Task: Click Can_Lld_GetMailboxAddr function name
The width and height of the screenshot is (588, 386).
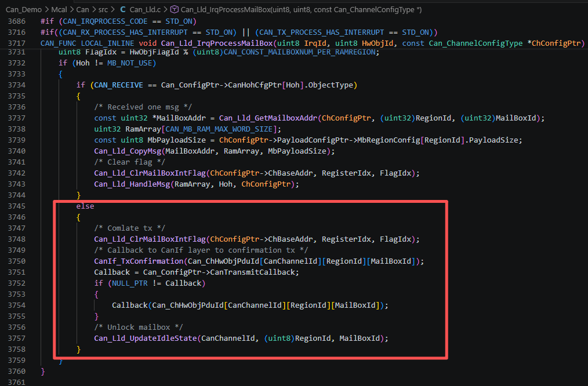Action: (268, 118)
